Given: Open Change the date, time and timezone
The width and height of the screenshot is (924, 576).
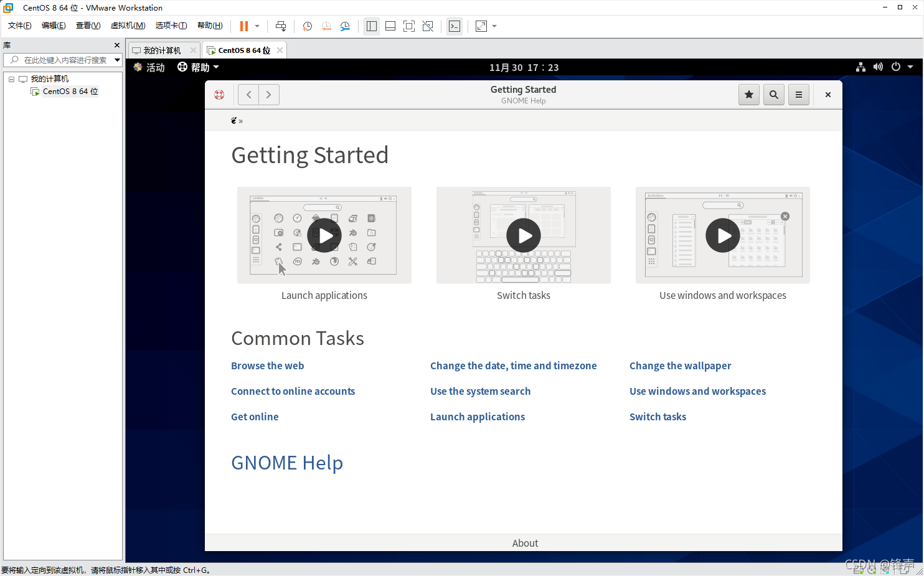Looking at the screenshot, I should (514, 366).
